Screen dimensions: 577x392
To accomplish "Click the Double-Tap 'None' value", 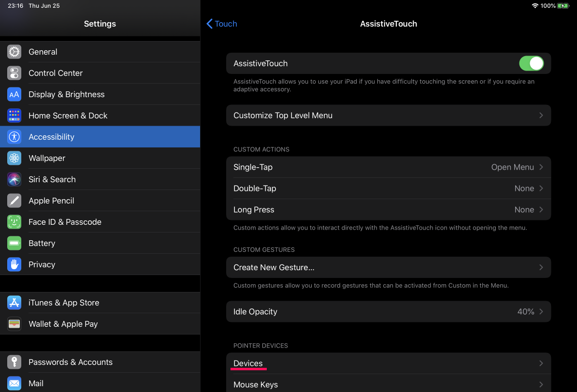I will coord(524,189).
